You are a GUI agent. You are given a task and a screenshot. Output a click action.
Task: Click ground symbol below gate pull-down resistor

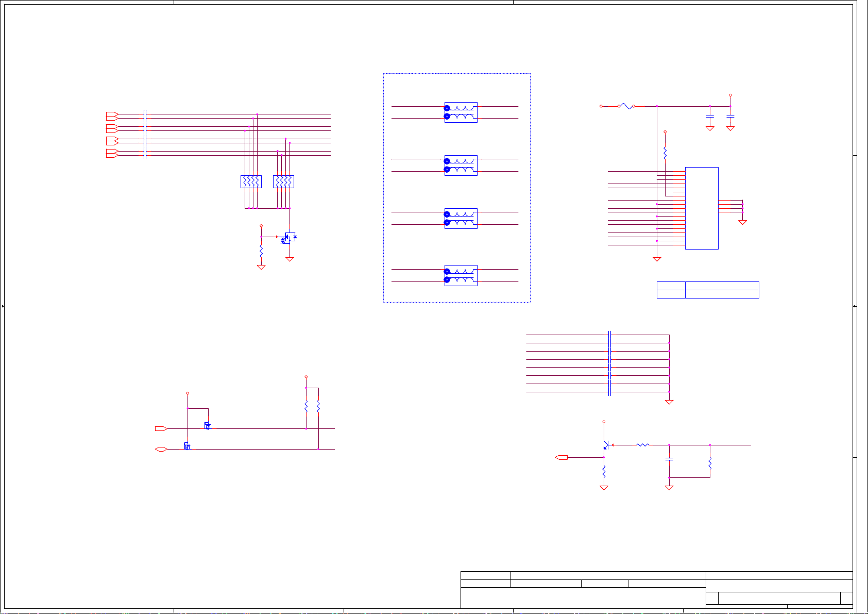[x=261, y=267]
